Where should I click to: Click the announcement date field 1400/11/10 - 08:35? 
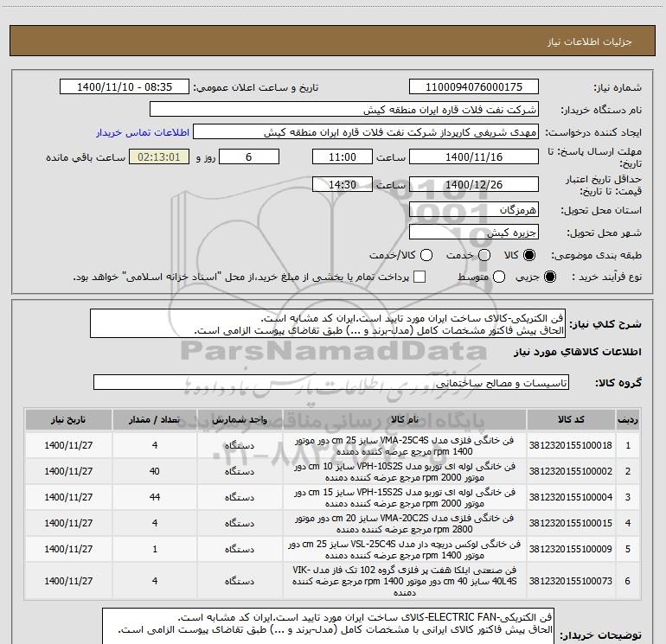124,87
